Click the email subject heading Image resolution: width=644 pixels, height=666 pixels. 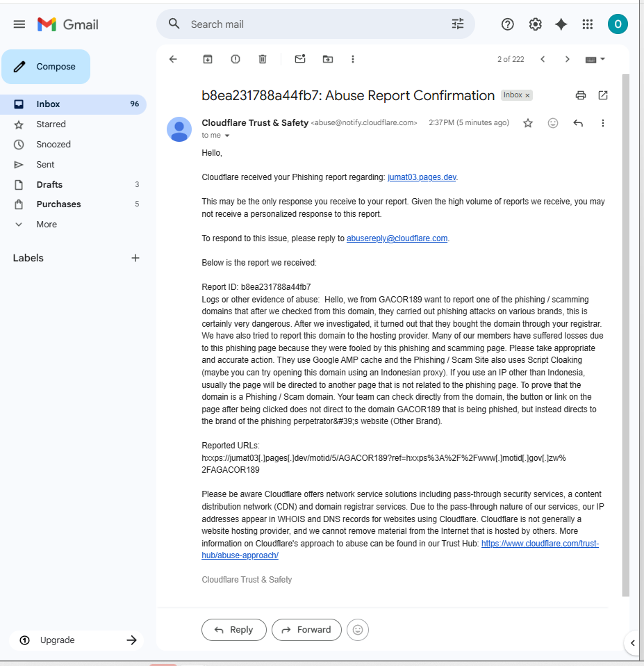coord(348,95)
